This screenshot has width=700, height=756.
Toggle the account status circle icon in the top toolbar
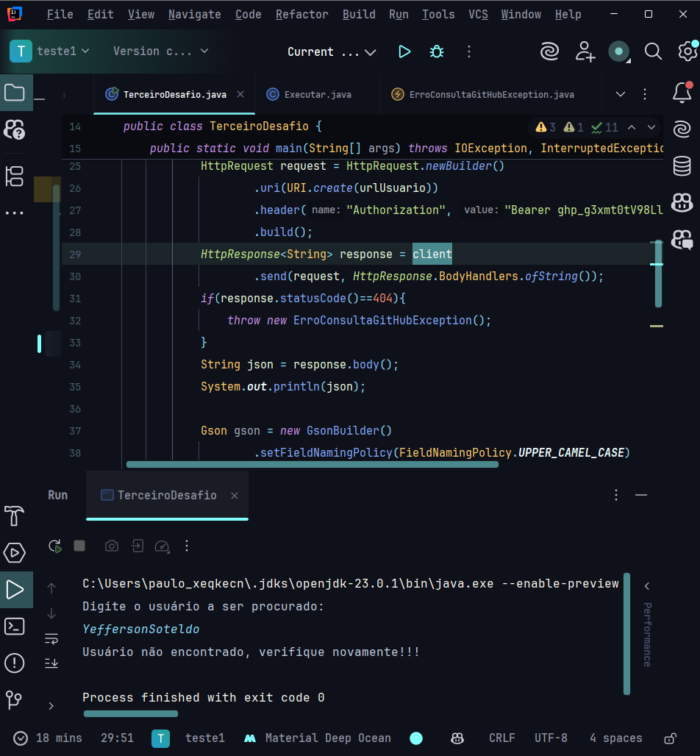click(x=619, y=51)
